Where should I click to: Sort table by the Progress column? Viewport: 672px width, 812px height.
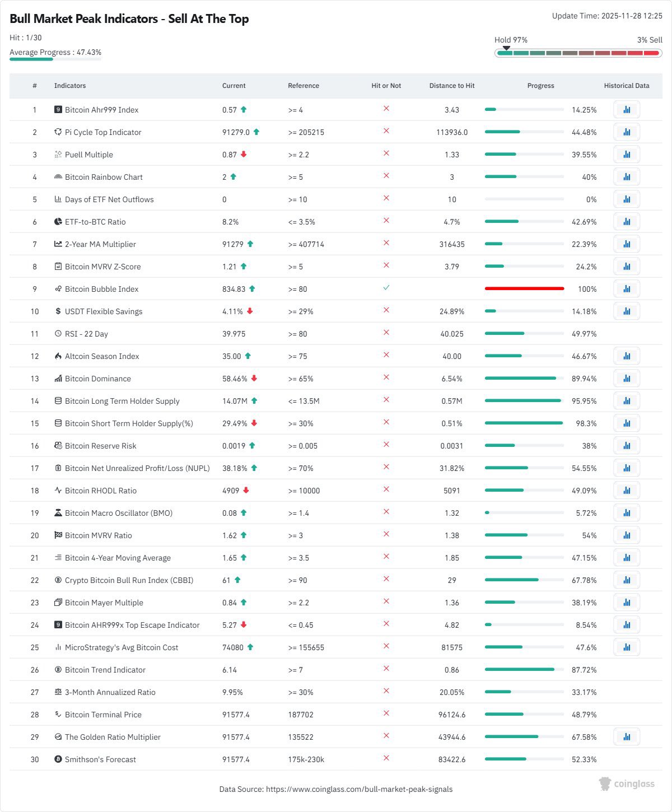540,86
